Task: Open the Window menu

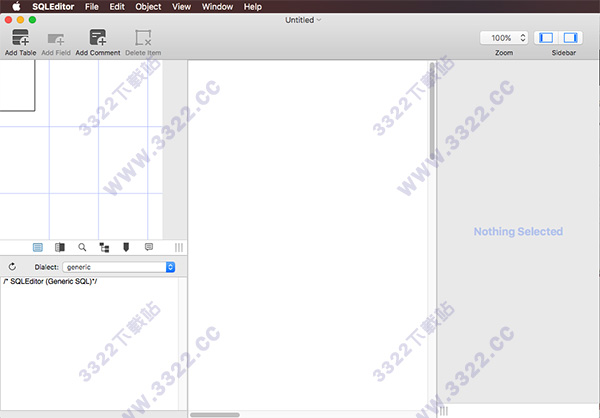Action: (x=217, y=7)
